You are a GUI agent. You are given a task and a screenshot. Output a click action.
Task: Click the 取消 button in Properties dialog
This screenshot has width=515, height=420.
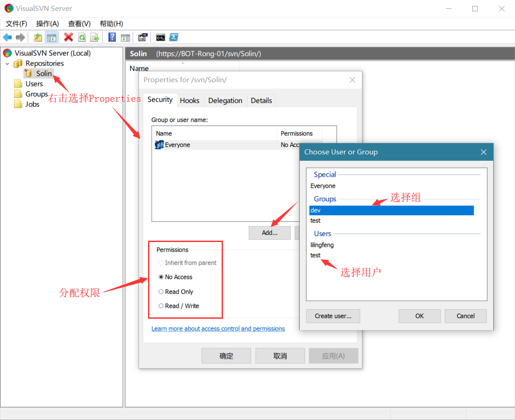click(280, 356)
